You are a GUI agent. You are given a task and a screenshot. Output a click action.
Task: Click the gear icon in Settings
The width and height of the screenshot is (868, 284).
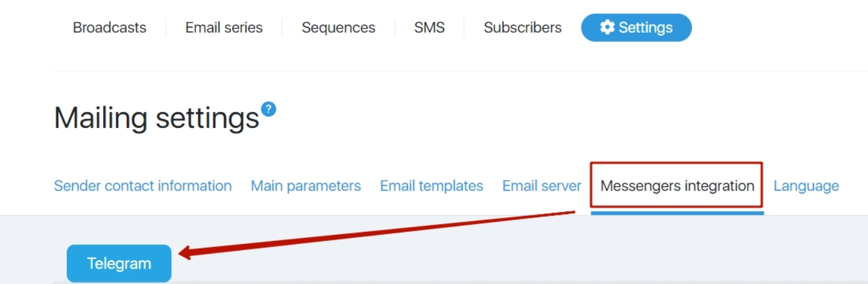[x=606, y=27]
